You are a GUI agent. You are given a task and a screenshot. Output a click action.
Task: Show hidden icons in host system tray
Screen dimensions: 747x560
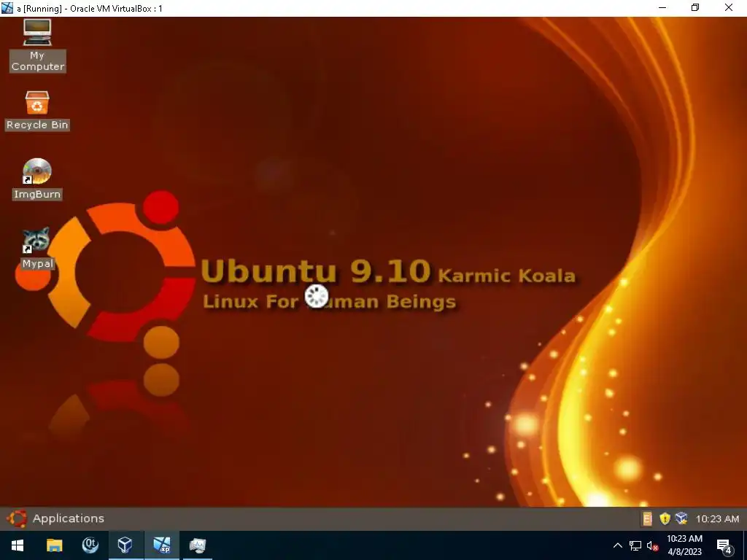(x=617, y=545)
